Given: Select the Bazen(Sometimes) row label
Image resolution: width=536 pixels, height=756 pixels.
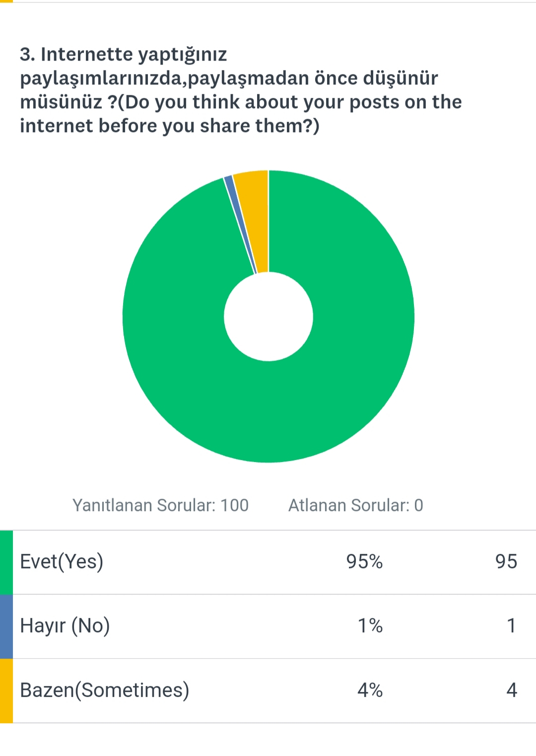Looking at the screenshot, I should pos(104,690).
